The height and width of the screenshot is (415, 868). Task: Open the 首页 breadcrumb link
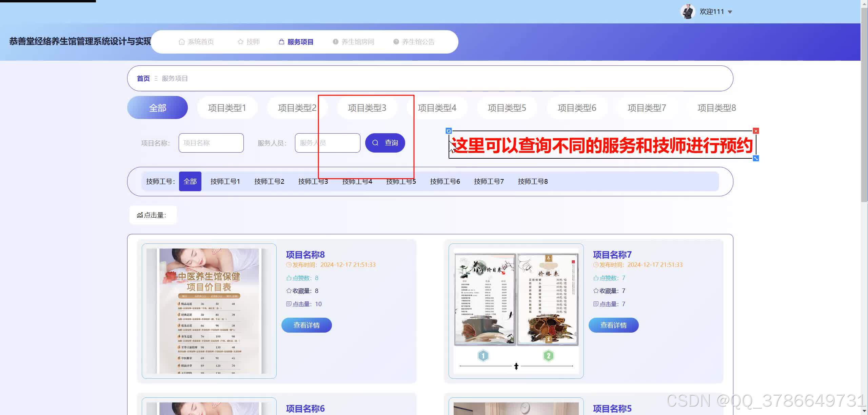[x=143, y=78]
